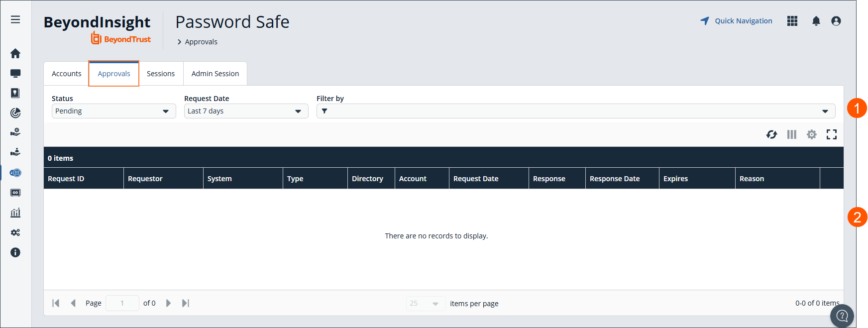Image resolution: width=868 pixels, height=328 pixels.
Task: Open the Request Date dropdown
Action: [x=246, y=111]
